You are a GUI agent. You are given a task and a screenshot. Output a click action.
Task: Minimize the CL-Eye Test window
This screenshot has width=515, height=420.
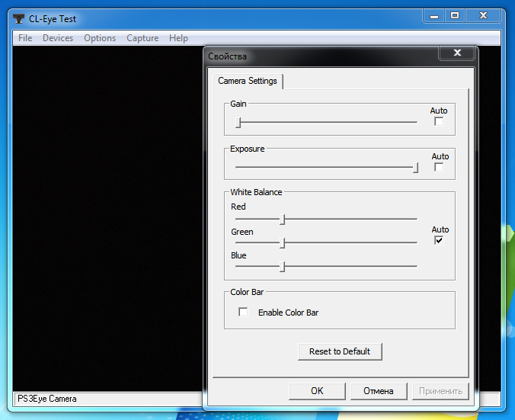pyautogui.click(x=434, y=16)
